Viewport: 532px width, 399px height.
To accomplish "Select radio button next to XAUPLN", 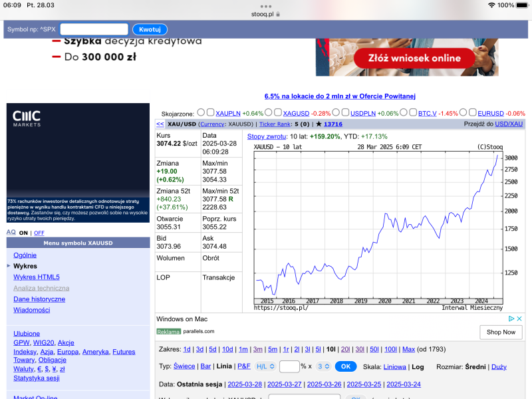I will tap(201, 112).
